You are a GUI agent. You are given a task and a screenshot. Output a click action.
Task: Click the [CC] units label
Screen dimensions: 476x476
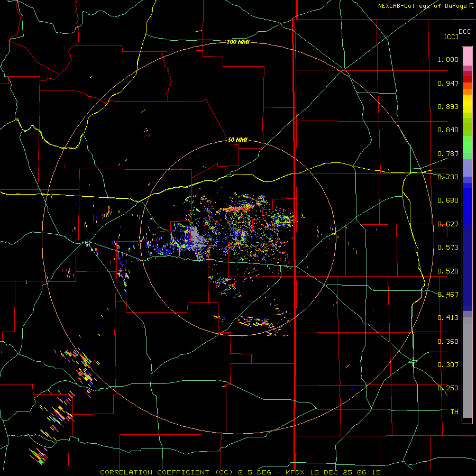click(x=451, y=36)
